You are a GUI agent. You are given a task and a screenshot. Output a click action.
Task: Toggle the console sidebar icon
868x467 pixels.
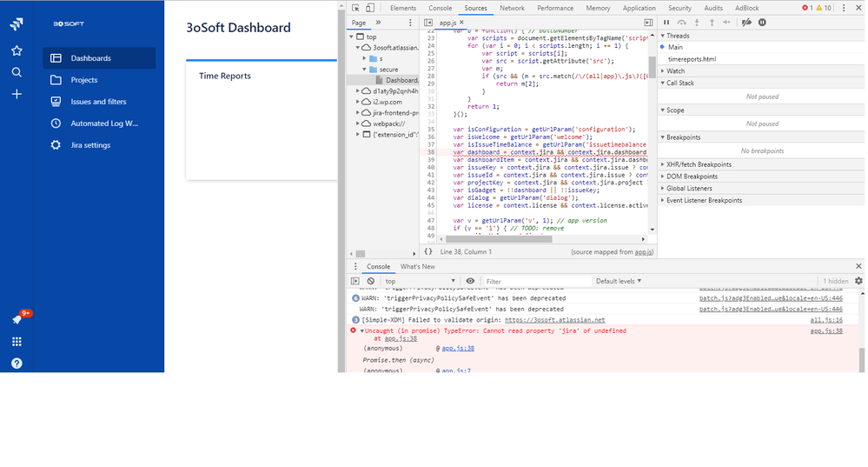click(355, 281)
